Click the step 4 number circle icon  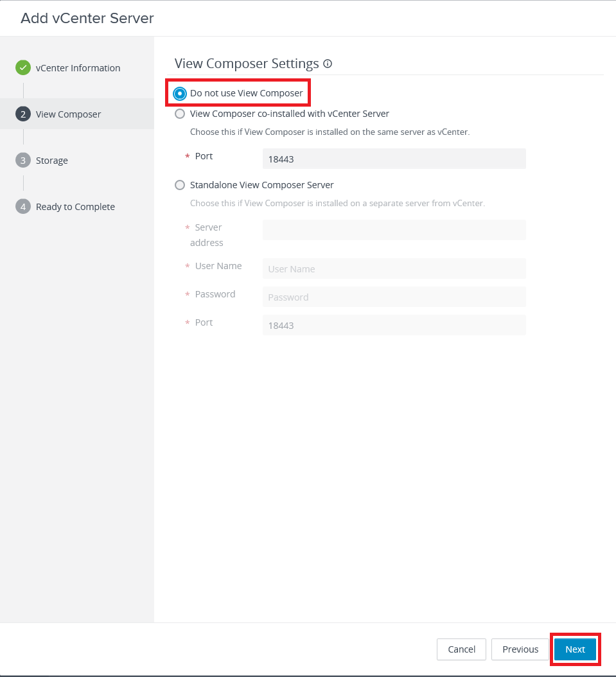[23, 206]
